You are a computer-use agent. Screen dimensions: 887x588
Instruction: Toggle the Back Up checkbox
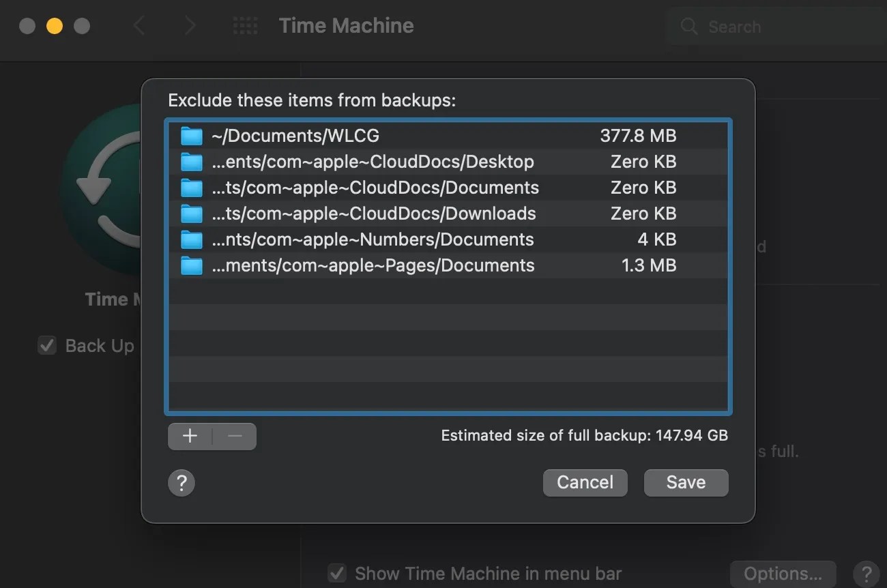point(46,345)
